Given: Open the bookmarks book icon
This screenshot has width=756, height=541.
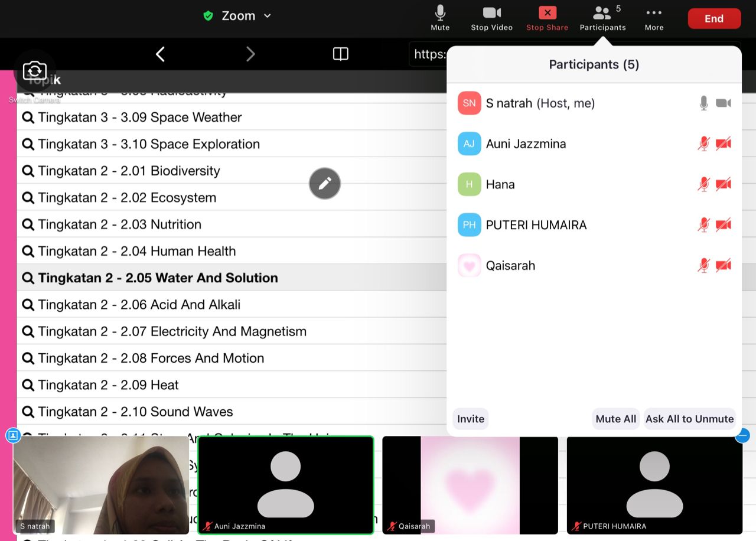Looking at the screenshot, I should tap(340, 54).
